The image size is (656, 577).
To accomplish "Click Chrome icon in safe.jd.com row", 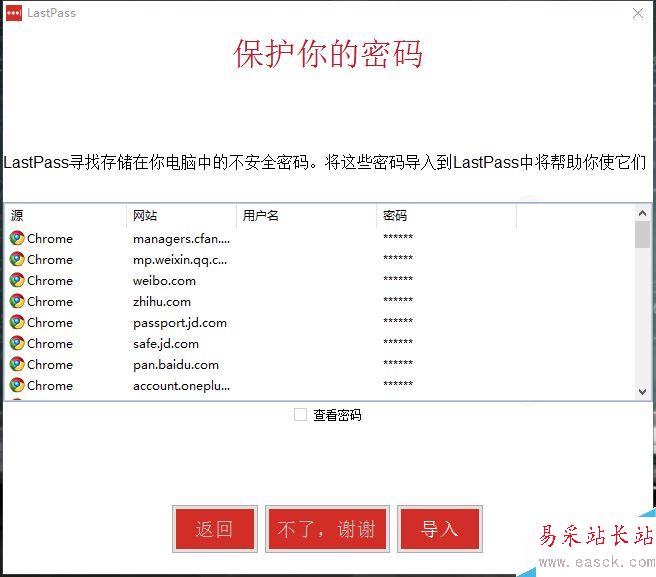I will click(17, 343).
